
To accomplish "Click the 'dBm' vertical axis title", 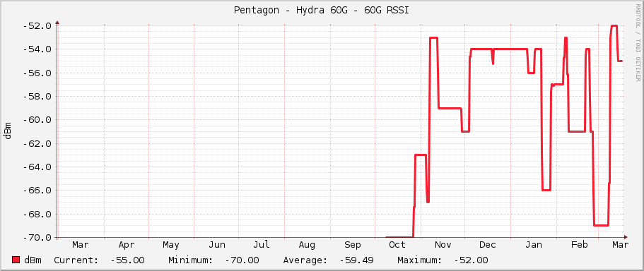I will (x=8, y=130).
